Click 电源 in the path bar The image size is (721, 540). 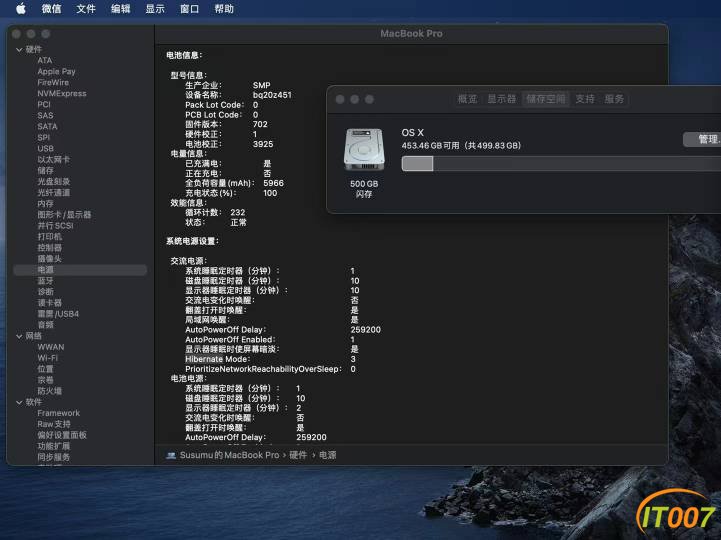pyautogui.click(x=327, y=455)
